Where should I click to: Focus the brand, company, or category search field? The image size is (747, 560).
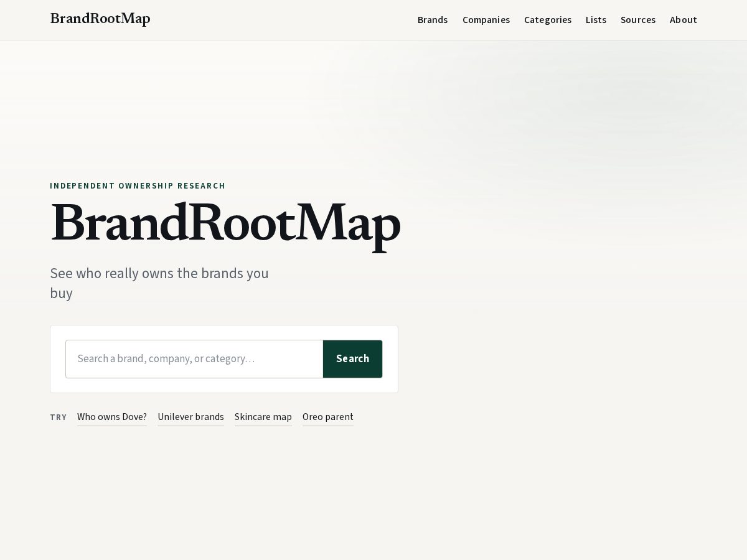194,359
